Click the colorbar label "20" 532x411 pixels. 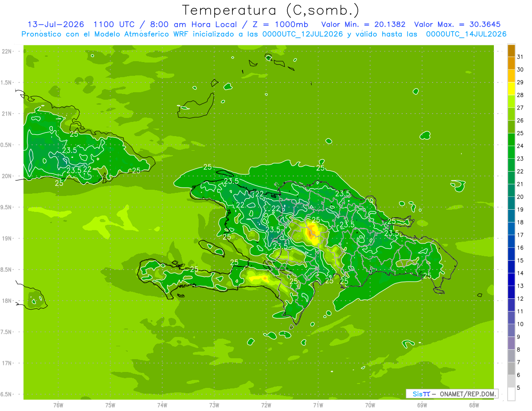click(x=520, y=197)
